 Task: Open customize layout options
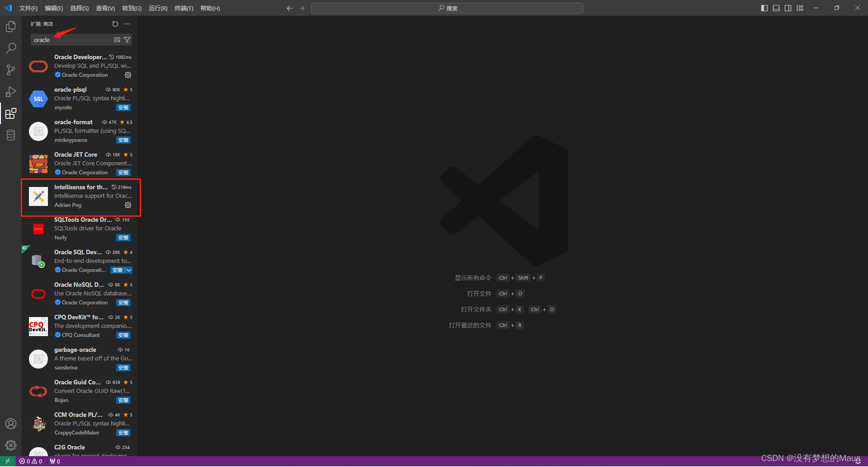pyautogui.click(x=800, y=8)
